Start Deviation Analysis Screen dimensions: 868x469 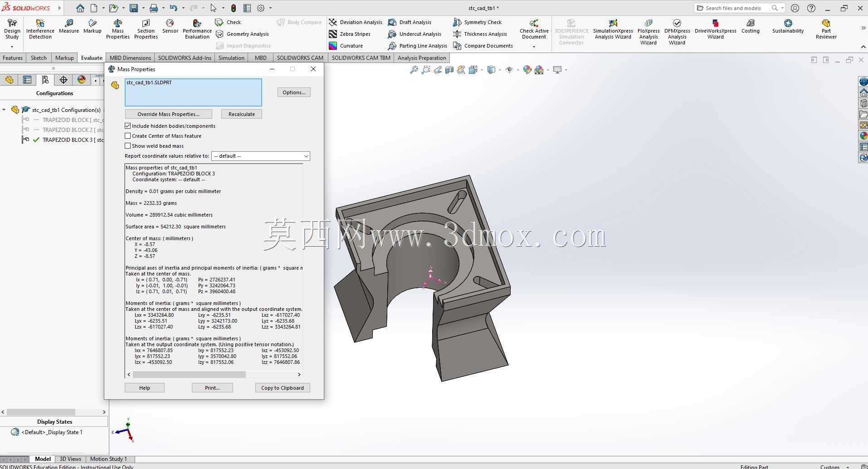tap(356, 22)
